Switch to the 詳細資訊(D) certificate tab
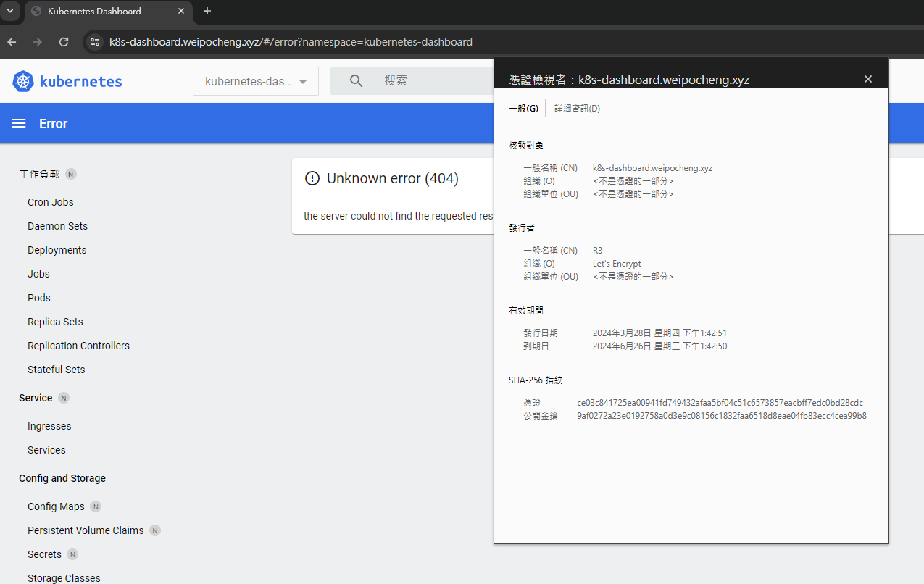Image resolution: width=924 pixels, height=584 pixels. coord(577,108)
